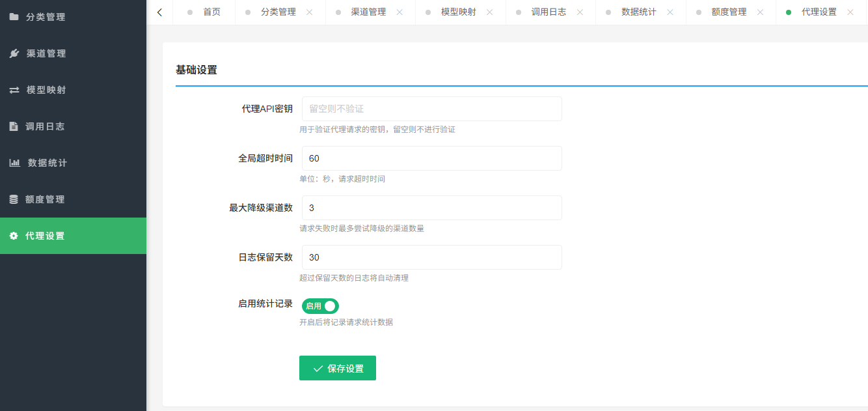Click the 全局超时时间 field showing 60
Image resolution: width=868 pixels, height=411 pixels.
click(x=432, y=158)
